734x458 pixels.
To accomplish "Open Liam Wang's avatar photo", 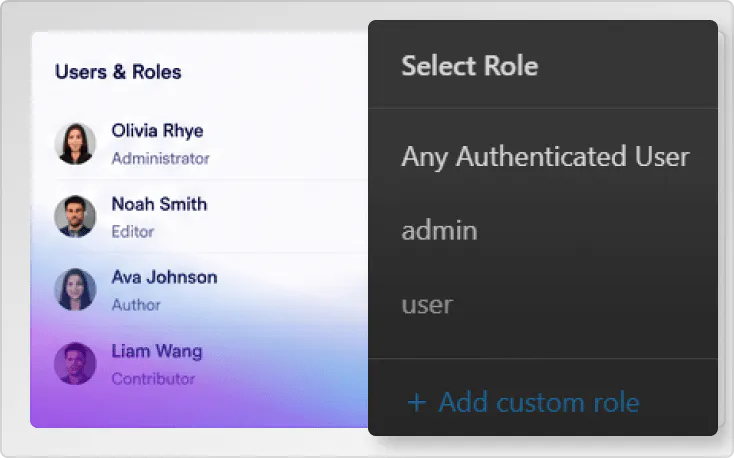I will 75,363.
